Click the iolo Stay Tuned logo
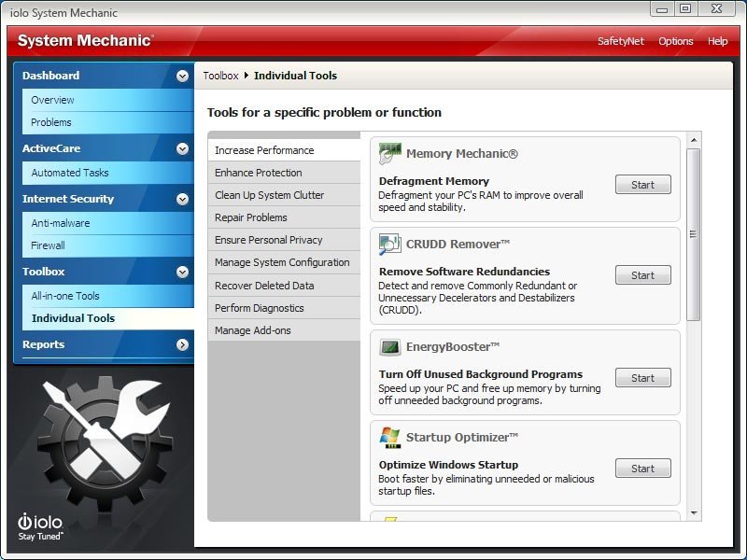The width and height of the screenshot is (747, 560). click(x=38, y=526)
